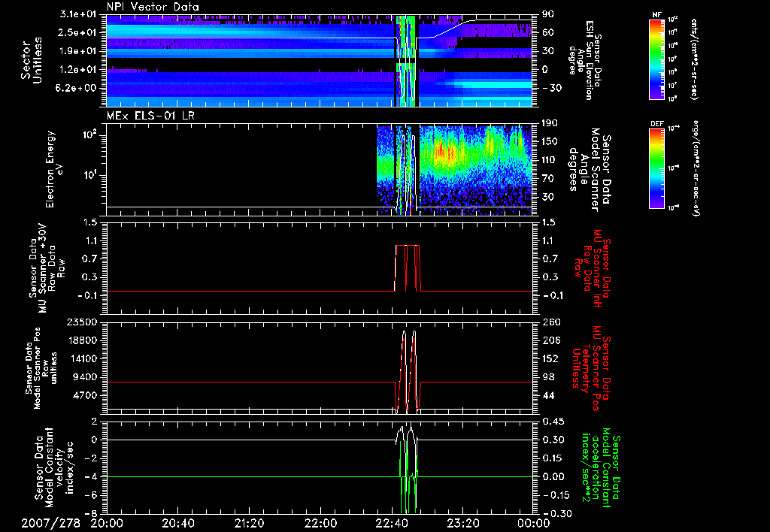Click the 1.9e+01 sector tick label

[78, 51]
